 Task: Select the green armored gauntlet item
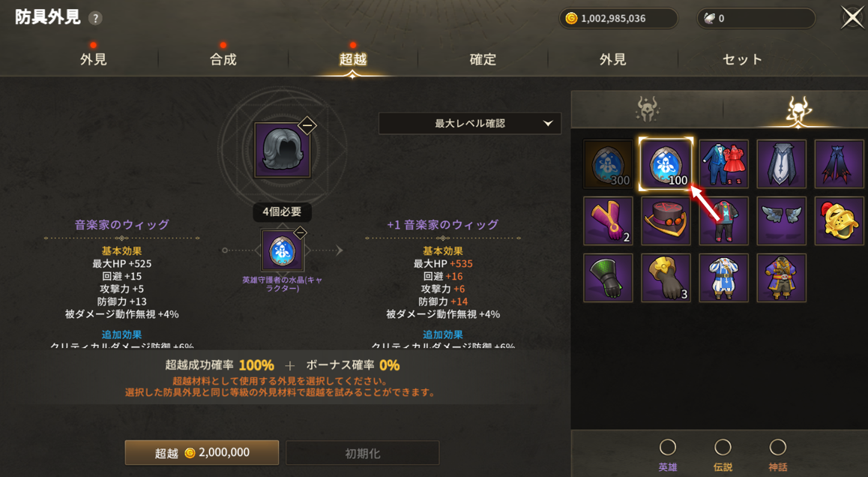608,278
